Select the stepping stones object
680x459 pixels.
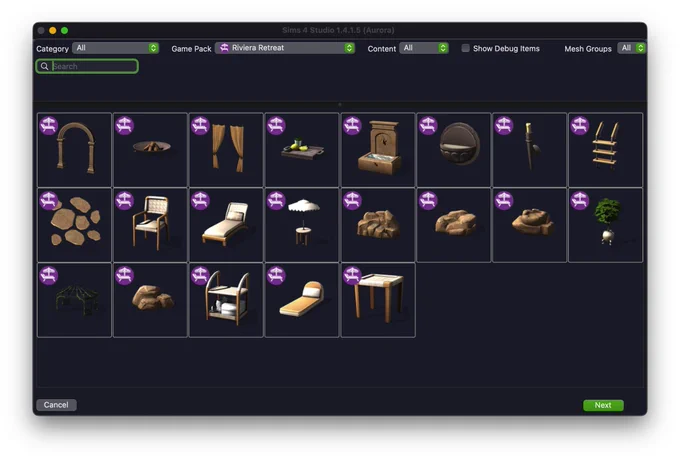point(75,225)
